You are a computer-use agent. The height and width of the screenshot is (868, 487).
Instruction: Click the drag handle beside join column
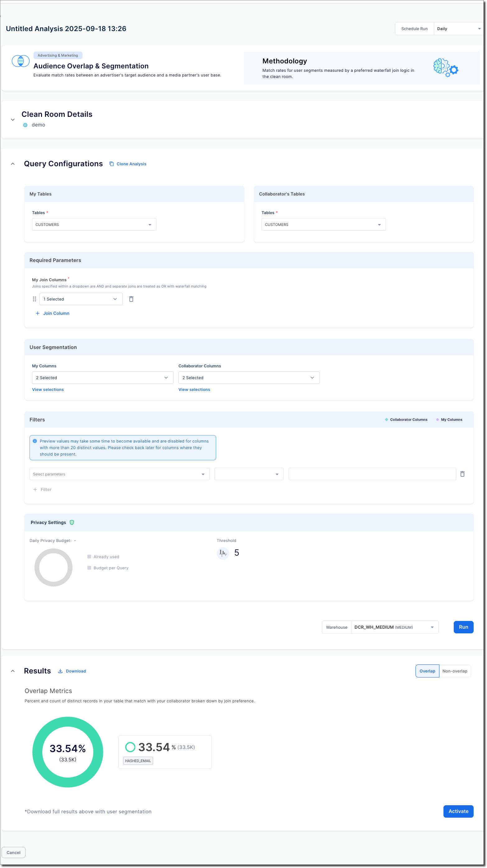point(35,299)
